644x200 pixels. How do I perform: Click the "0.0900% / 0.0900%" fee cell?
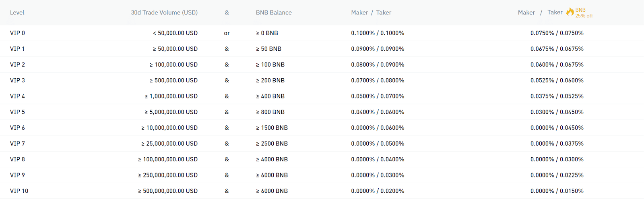(x=378, y=49)
